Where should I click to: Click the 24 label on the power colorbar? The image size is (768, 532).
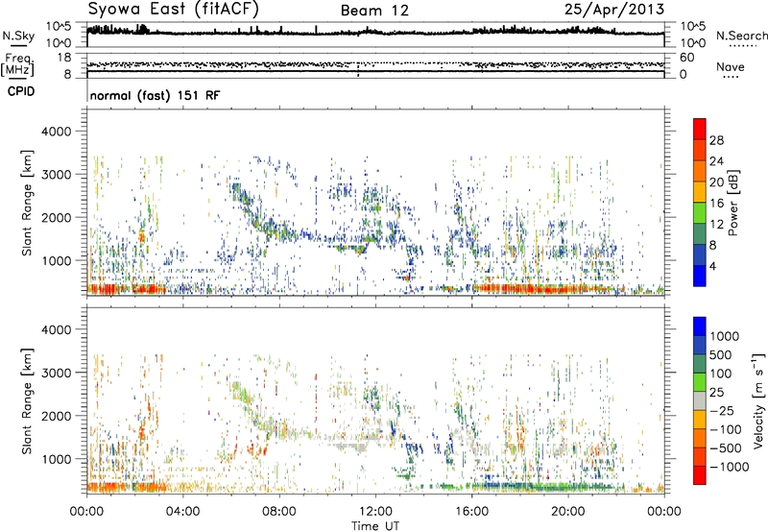point(716,161)
